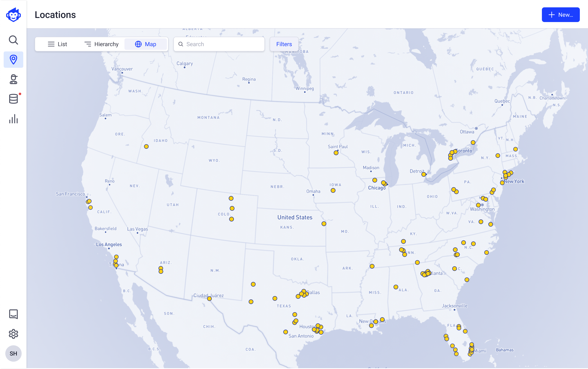Select the Map view tab
This screenshot has height=369, width=588.
tap(146, 44)
